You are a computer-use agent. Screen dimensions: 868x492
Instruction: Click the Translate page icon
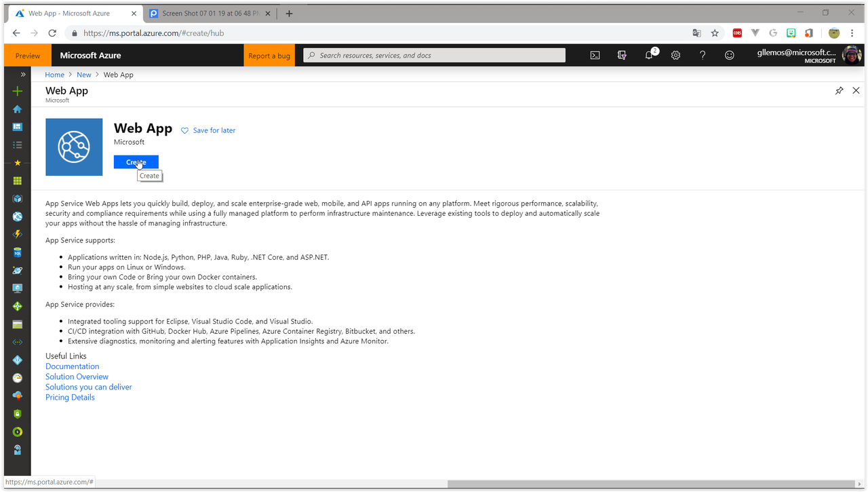(696, 33)
